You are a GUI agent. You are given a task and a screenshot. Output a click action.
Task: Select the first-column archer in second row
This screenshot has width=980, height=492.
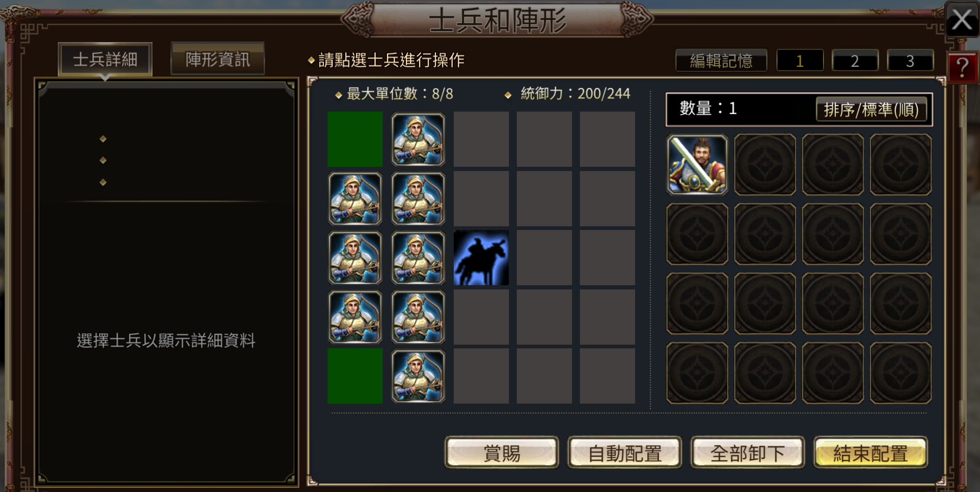click(355, 199)
